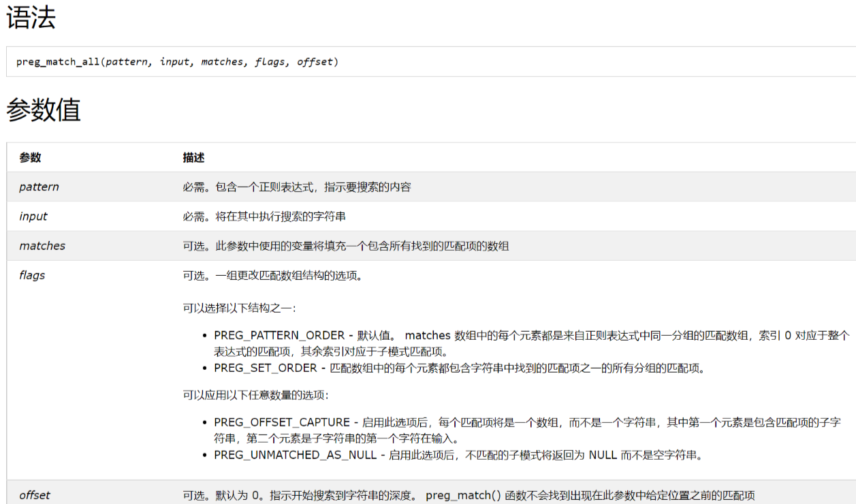
Task: Click text '可以应用以下任意数量的选项:'
Action: 255,395
